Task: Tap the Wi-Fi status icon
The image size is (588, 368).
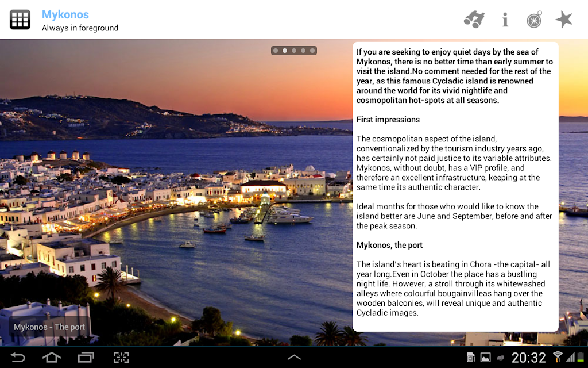Action: pyautogui.click(x=558, y=356)
